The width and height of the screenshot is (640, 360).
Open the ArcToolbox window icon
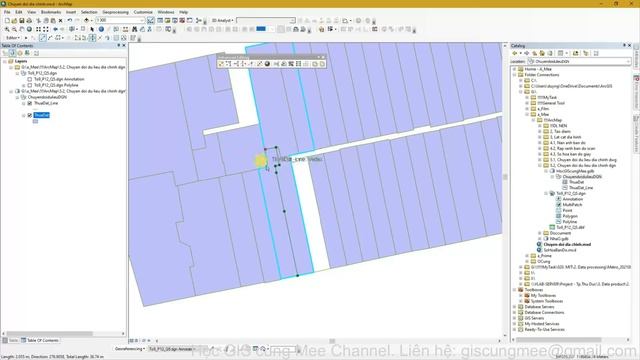pos(182,20)
